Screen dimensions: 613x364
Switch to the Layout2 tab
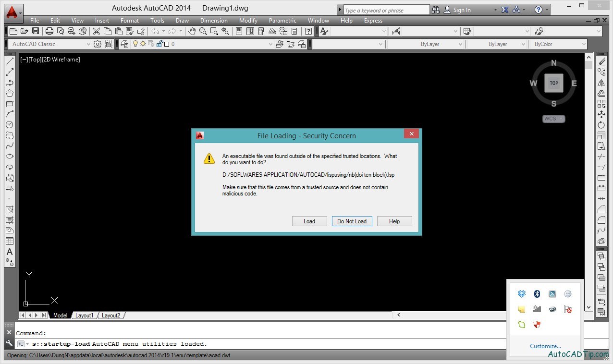(111, 315)
